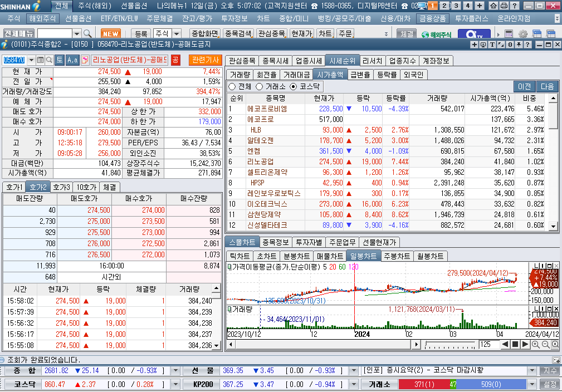Add a new virtual screen with plus button

pyautogui.click(x=480, y=6)
